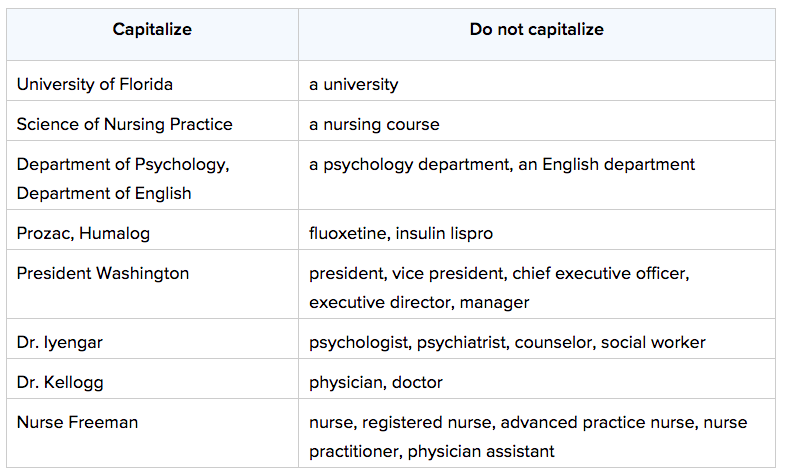Select the Prozac, Humalog cell
This screenshot has width=786, height=476.
[x=152, y=229]
